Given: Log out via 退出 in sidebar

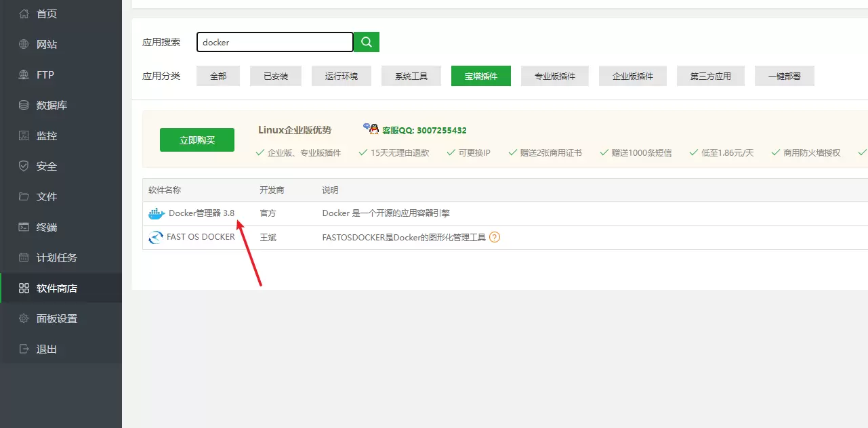Looking at the screenshot, I should pos(47,349).
